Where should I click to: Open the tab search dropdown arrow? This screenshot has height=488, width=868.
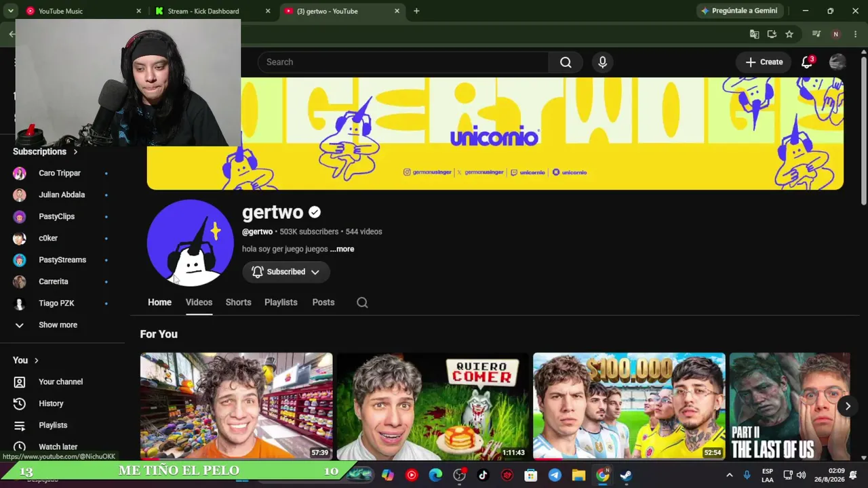[x=10, y=11]
